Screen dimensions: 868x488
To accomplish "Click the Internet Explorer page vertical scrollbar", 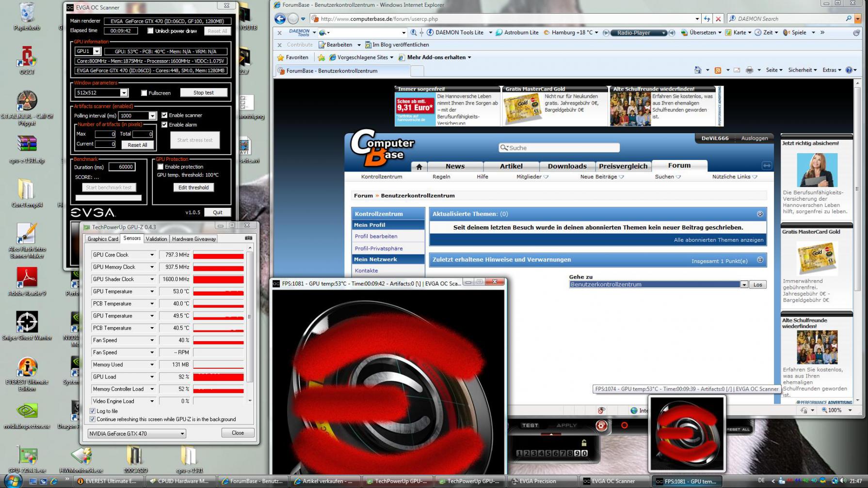I will (x=857, y=242).
